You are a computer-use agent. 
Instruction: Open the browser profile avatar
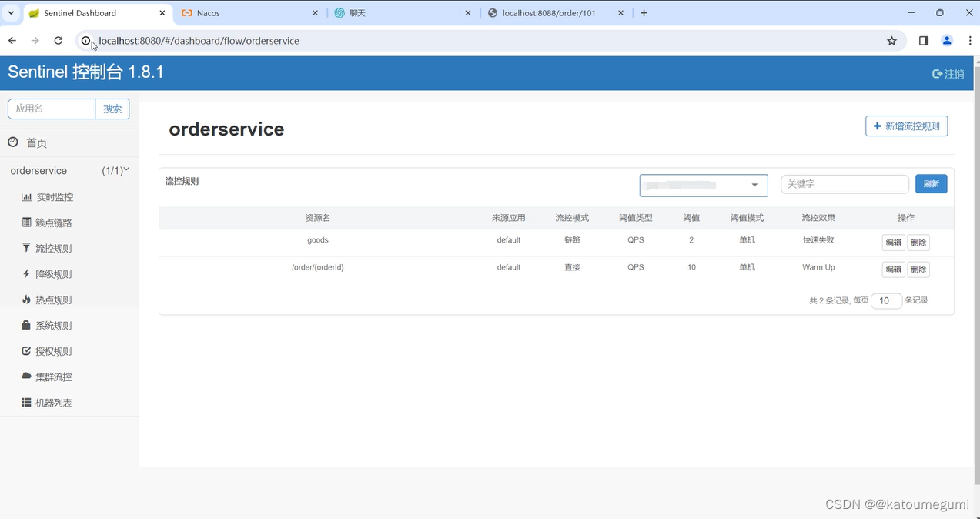(x=947, y=41)
